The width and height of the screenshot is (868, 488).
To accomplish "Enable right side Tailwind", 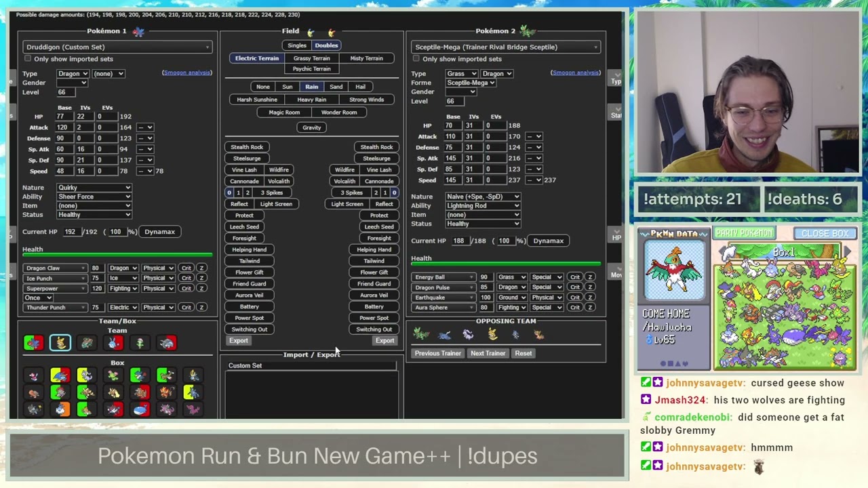I will click(x=374, y=261).
